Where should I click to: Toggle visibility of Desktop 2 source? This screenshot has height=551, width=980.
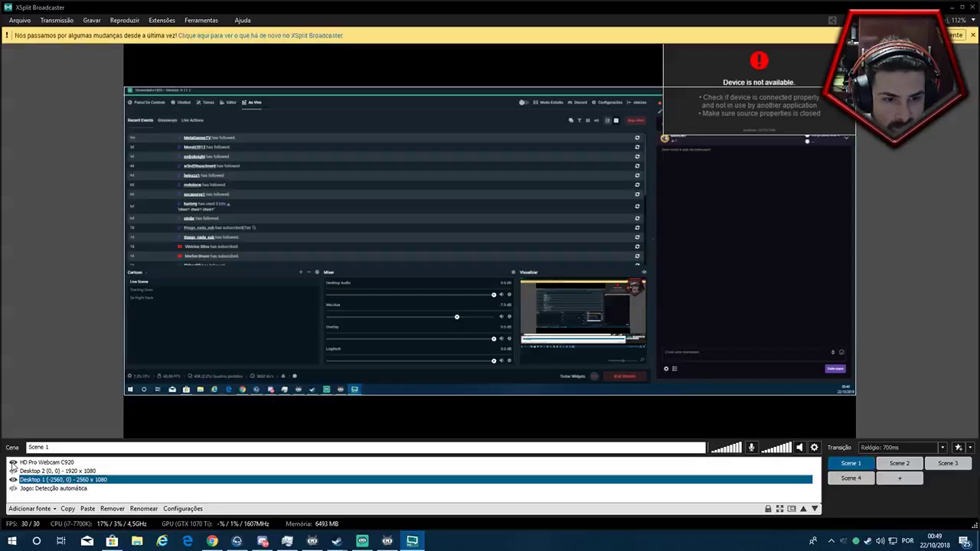point(13,471)
